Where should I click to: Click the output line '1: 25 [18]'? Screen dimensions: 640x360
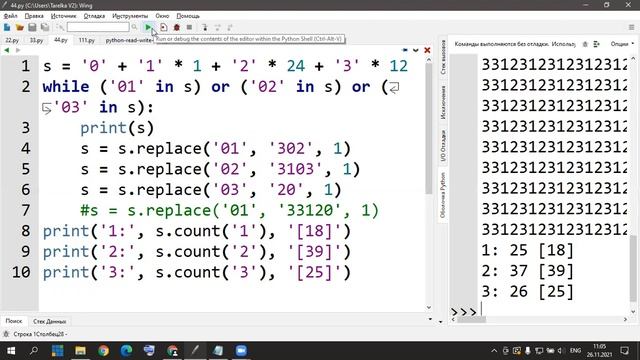click(527, 250)
